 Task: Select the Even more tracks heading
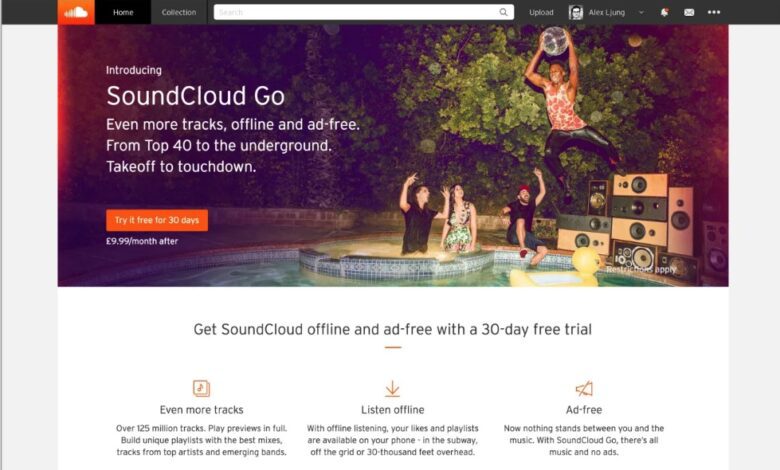(201, 410)
